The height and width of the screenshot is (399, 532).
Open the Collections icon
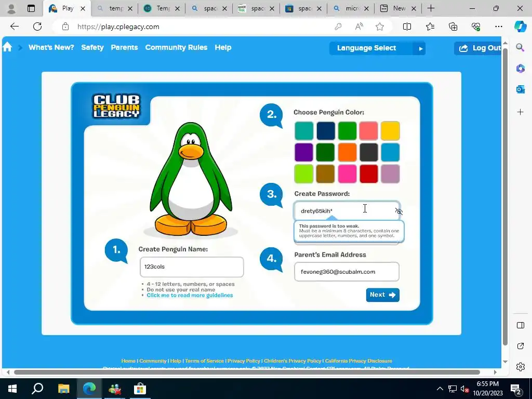pos(453,26)
